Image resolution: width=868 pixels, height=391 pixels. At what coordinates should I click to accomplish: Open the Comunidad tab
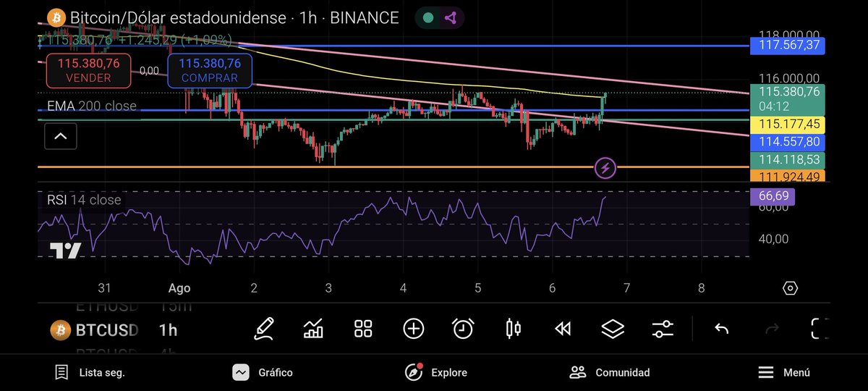610,373
